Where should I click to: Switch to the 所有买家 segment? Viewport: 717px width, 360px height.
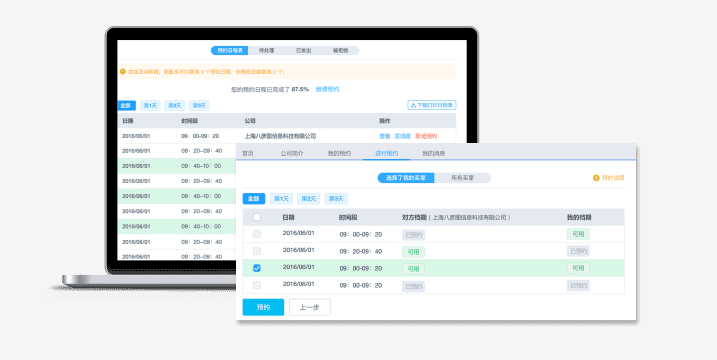462,178
